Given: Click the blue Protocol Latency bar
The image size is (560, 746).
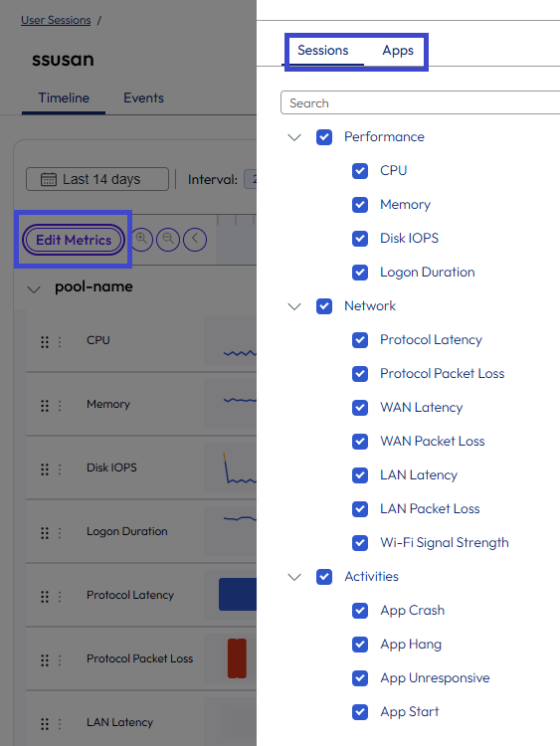Looking at the screenshot, I should (x=238, y=594).
